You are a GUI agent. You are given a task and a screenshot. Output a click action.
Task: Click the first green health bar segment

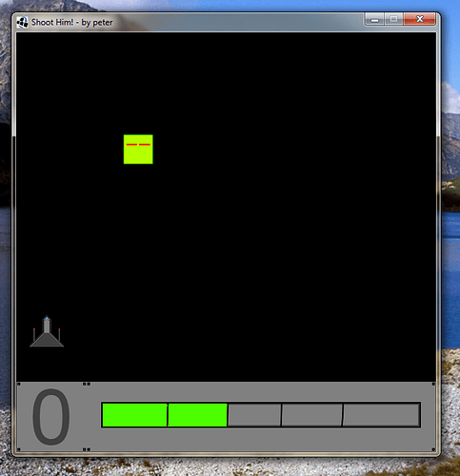coord(134,415)
